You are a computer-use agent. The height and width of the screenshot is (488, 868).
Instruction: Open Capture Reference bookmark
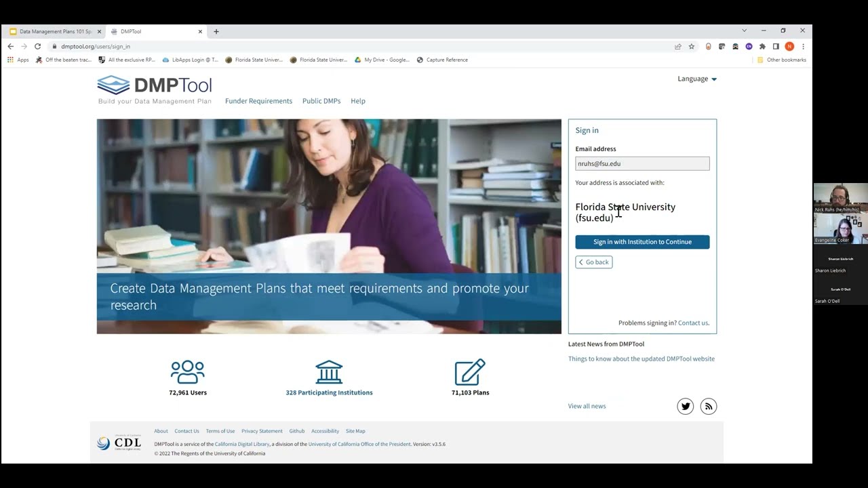(442, 60)
